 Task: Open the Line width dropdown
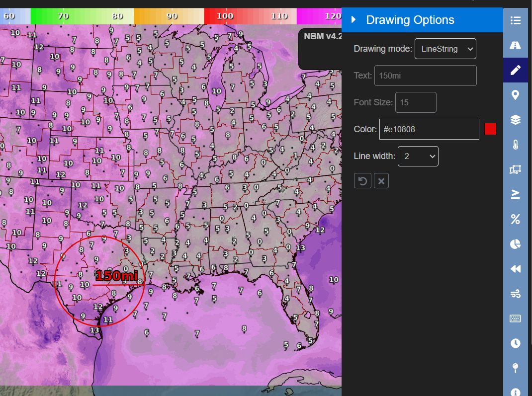[x=418, y=157]
